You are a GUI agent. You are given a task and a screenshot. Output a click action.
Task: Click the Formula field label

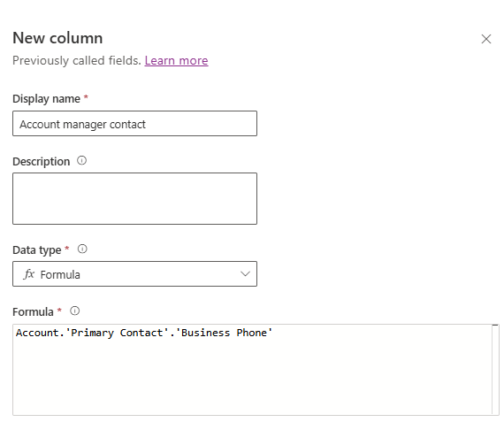pos(33,312)
